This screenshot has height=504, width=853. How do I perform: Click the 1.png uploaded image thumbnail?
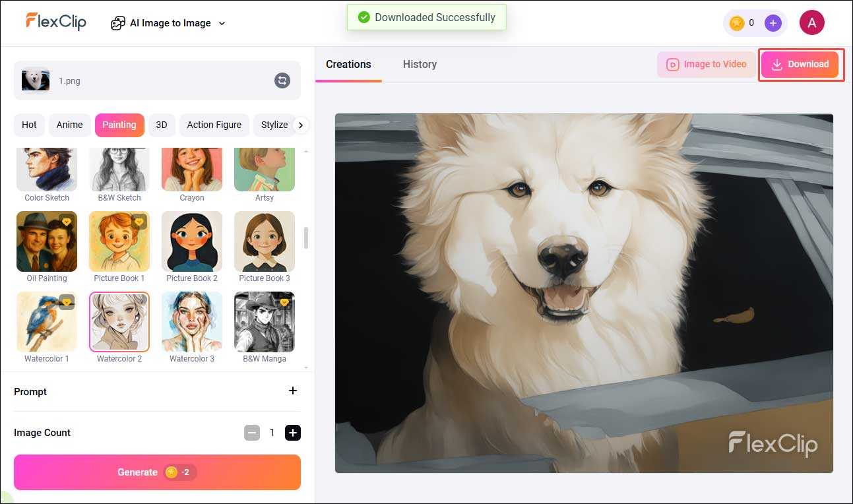click(36, 80)
